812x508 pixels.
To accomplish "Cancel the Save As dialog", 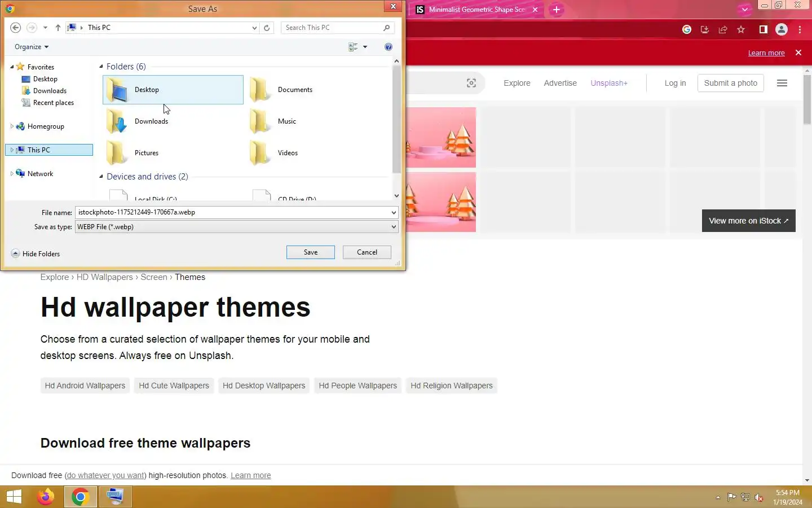I will pos(367,252).
